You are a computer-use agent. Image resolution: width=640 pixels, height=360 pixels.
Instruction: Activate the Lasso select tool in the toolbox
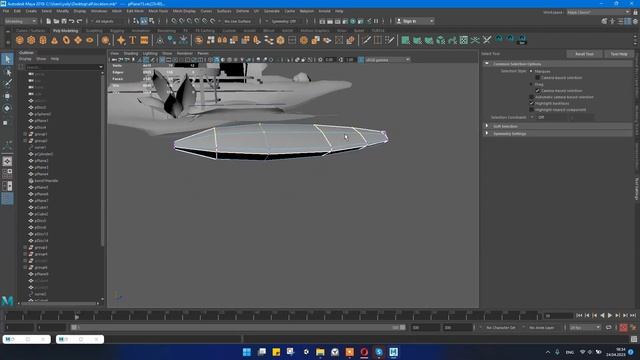tap(7, 72)
